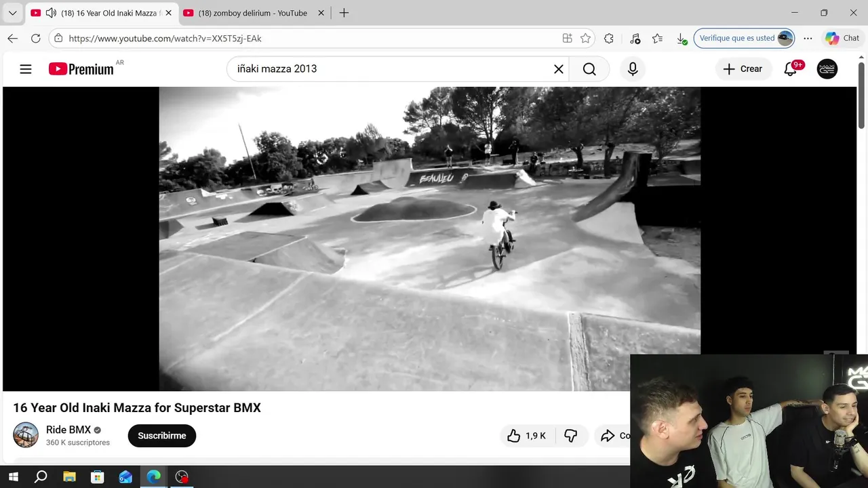The width and height of the screenshot is (868, 488).
Task: Expand the tab actions menu chevron
Action: coord(12,13)
